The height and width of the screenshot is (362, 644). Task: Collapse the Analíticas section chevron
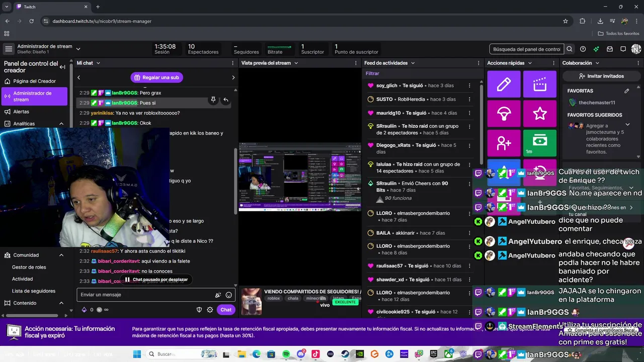(x=61, y=124)
